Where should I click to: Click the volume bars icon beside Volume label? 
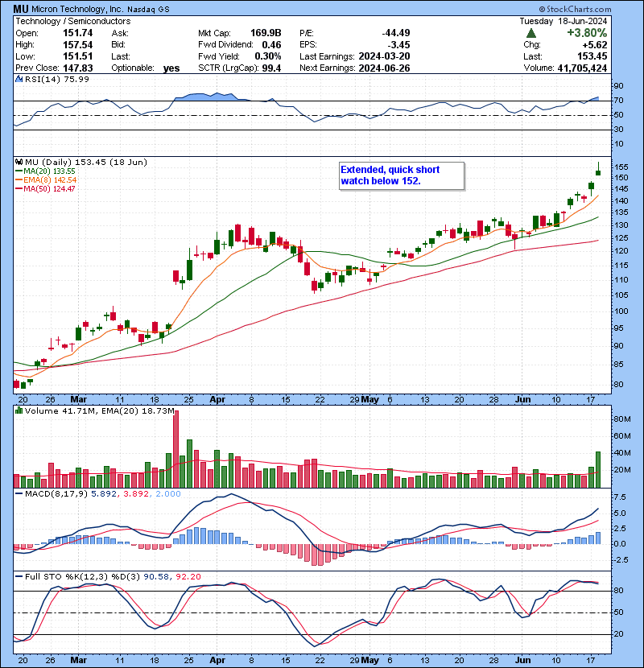(x=19, y=410)
